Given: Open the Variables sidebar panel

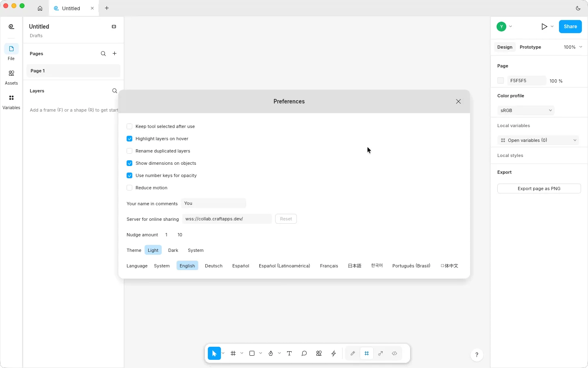Looking at the screenshot, I should click(11, 102).
